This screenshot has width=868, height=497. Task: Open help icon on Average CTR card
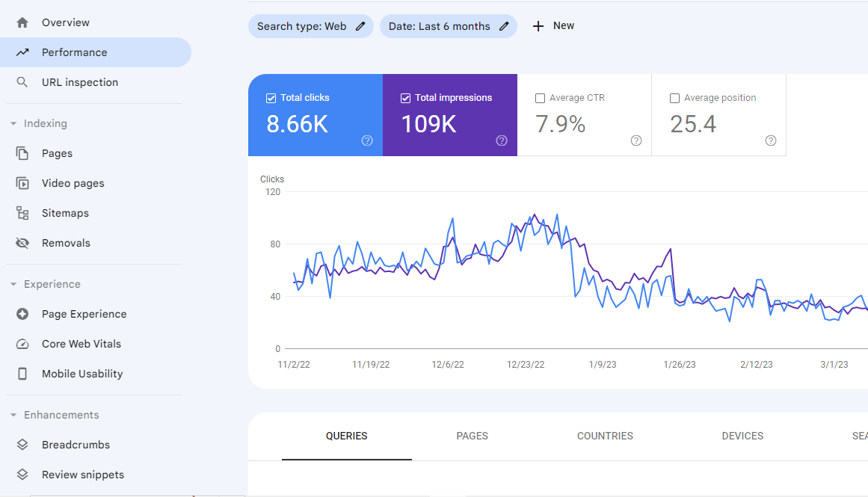(636, 141)
